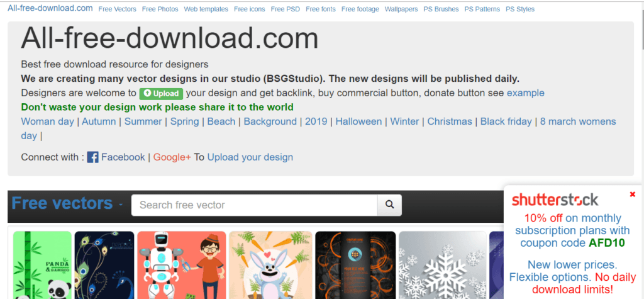
Task: Open the robot and boy vector thumbnail
Action: (182, 265)
